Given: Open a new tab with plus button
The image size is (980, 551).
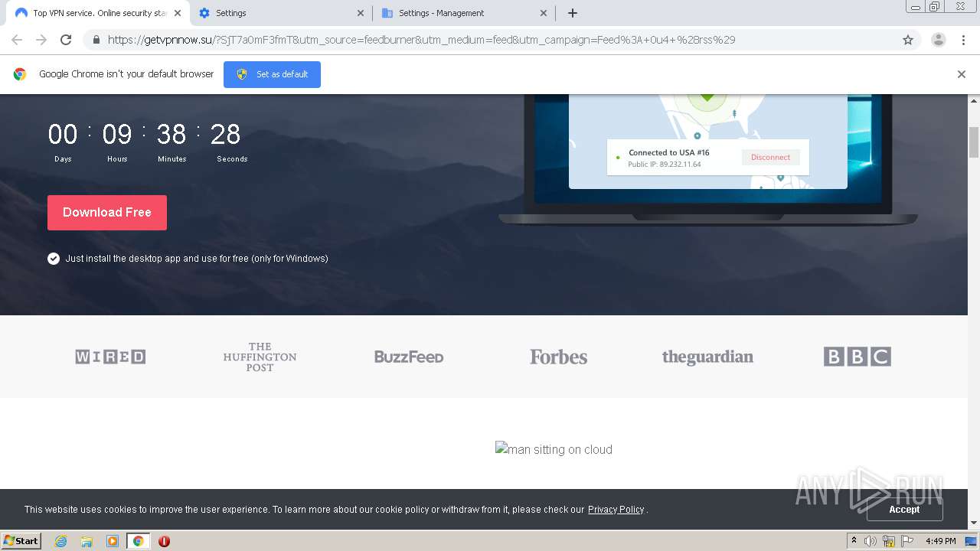Looking at the screenshot, I should click(573, 13).
